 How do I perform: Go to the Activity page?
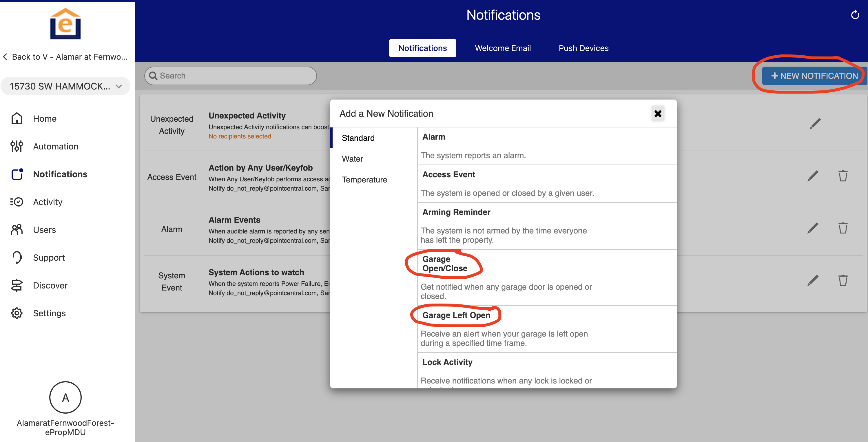pyautogui.click(x=48, y=202)
